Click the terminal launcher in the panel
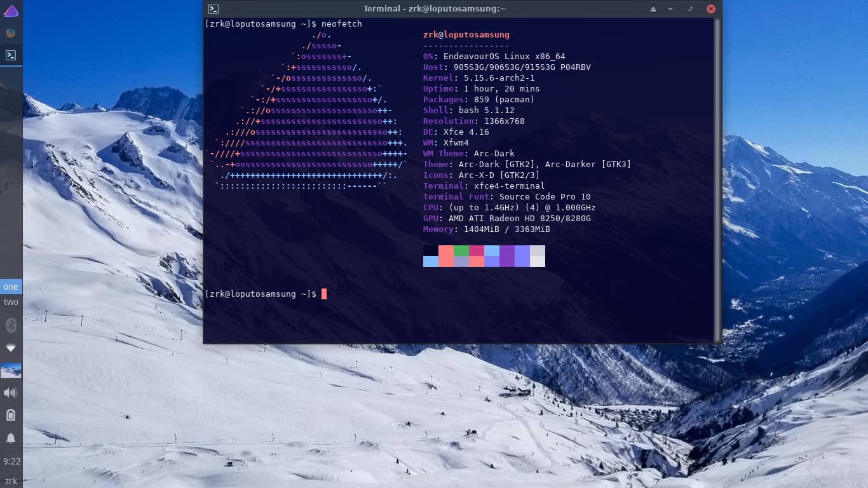 [x=11, y=55]
